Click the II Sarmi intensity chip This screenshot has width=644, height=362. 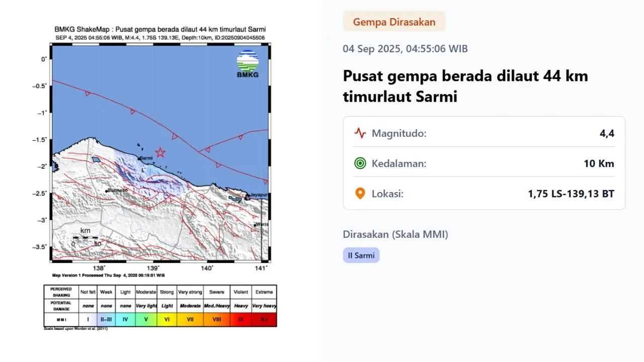pyautogui.click(x=361, y=255)
